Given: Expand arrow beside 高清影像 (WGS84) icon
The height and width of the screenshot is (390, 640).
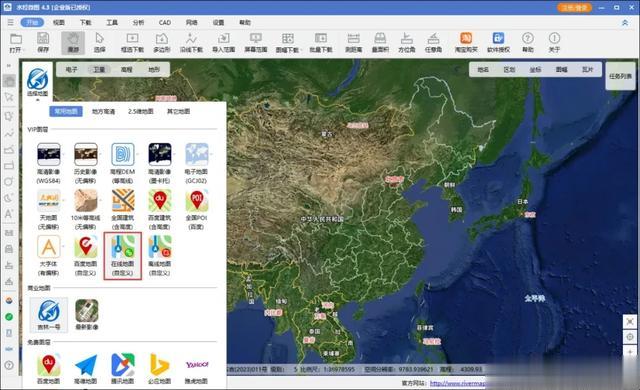Looking at the screenshot, I should (63, 154).
